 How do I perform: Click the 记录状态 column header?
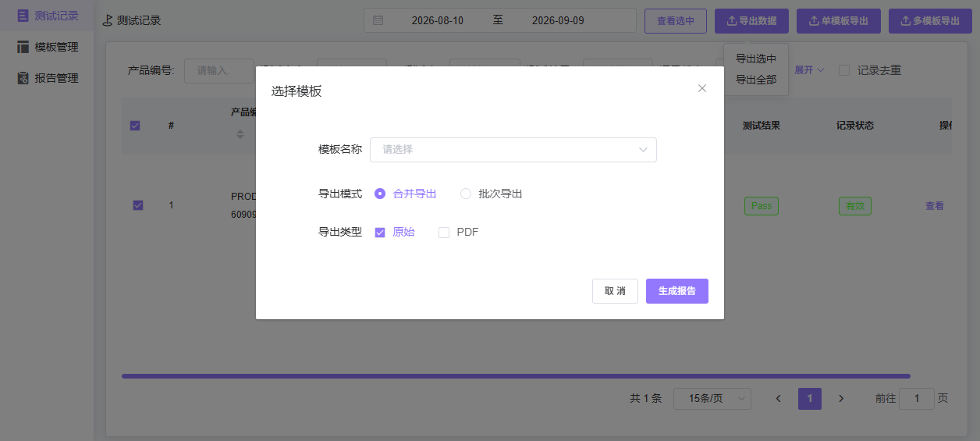point(855,126)
